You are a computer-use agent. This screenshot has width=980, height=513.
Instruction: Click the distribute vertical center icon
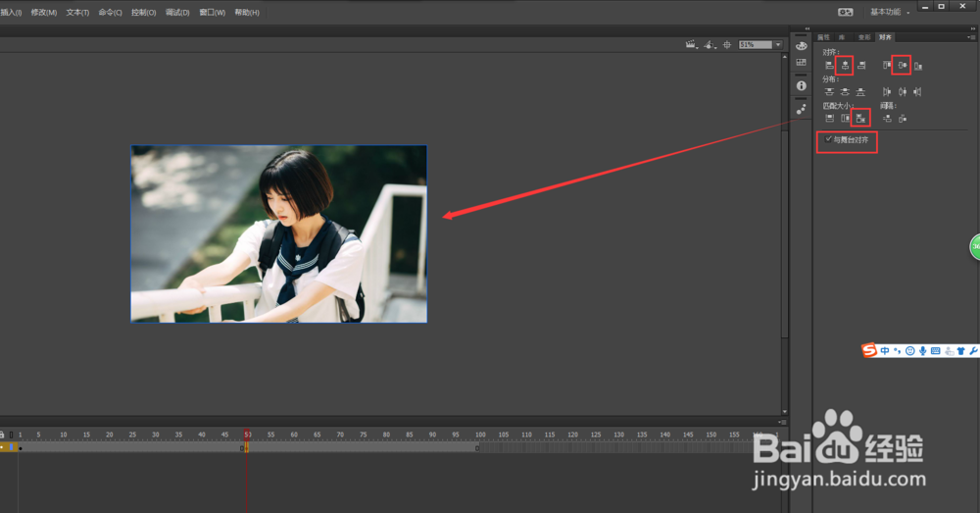click(845, 92)
